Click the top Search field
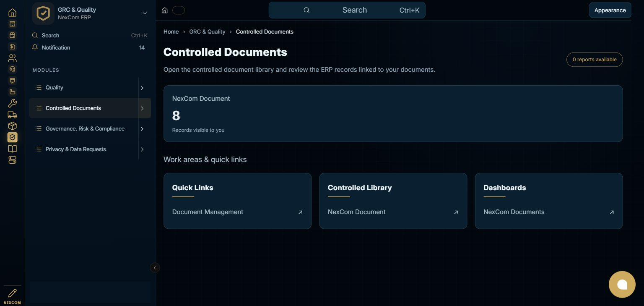 point(347,10)
